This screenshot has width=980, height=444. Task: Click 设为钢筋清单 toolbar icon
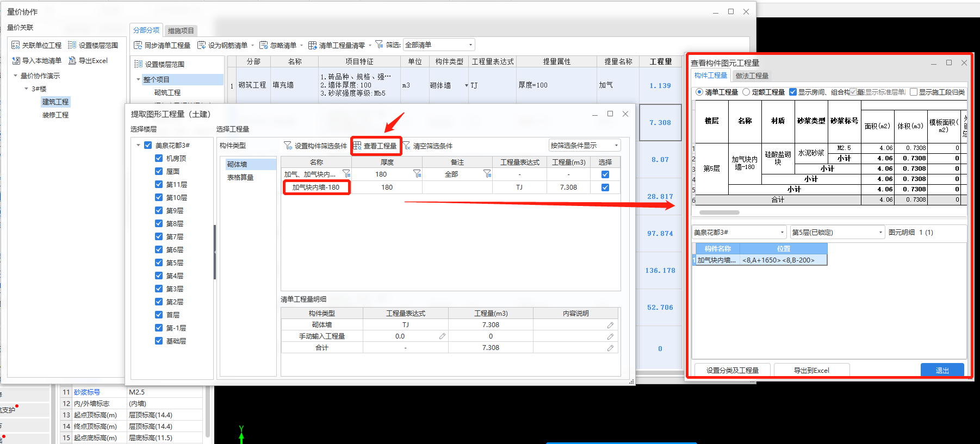click(201, 45)
